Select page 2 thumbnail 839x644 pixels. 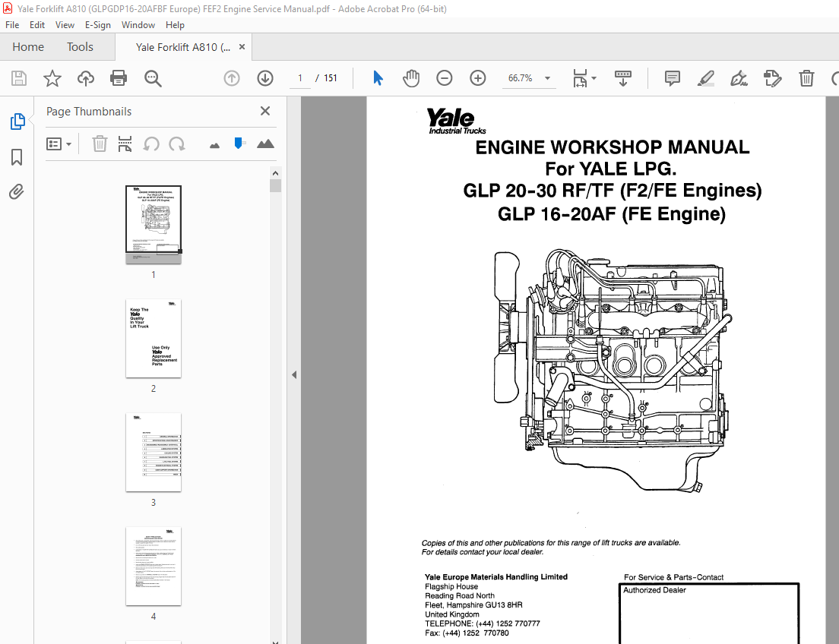tap(154, 339)
